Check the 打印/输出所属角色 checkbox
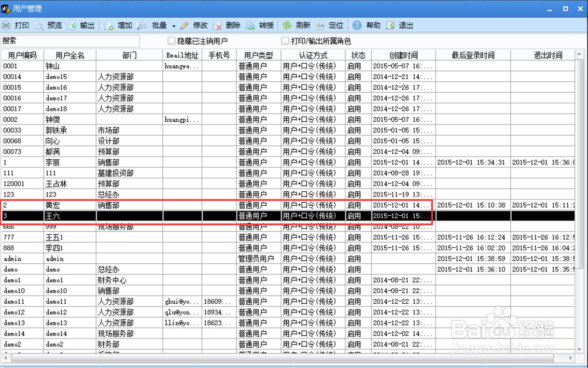The height and width of the screenshot is (368, 588). (285, 41)
